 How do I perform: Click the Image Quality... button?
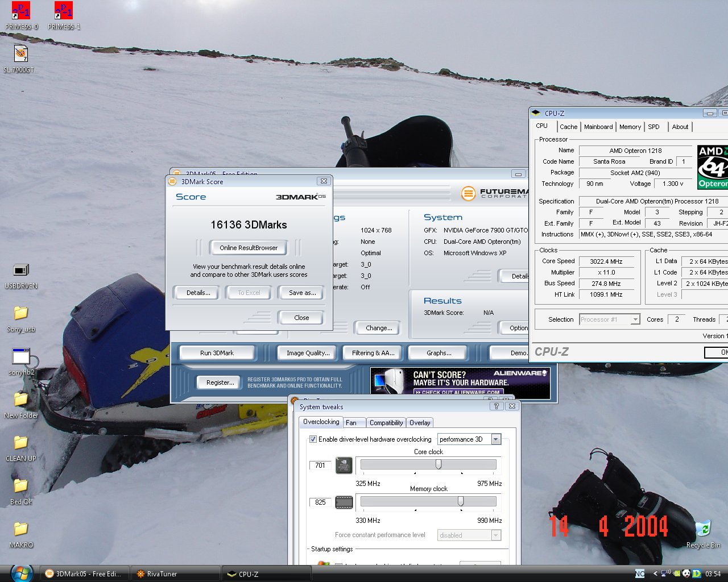coord(308,353)
